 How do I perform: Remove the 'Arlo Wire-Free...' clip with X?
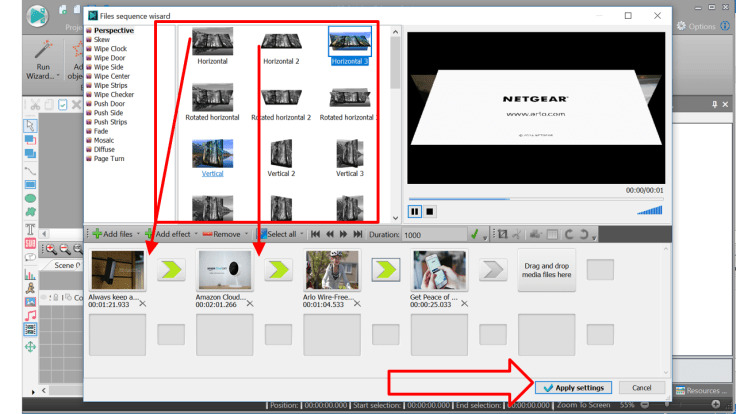tap(357, 304)
